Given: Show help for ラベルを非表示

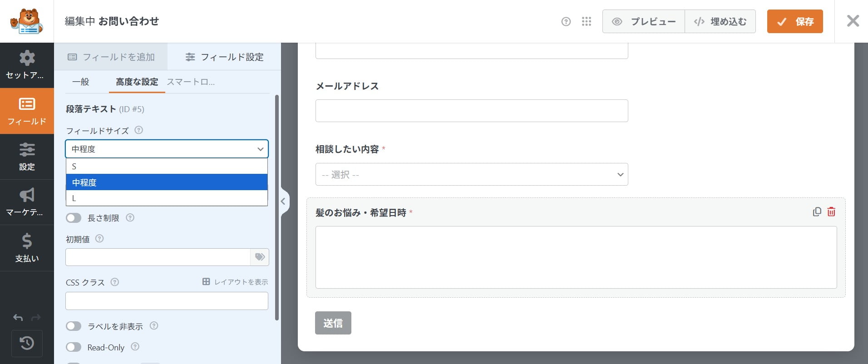Looking at the screenshot, I should coord(154,325).
